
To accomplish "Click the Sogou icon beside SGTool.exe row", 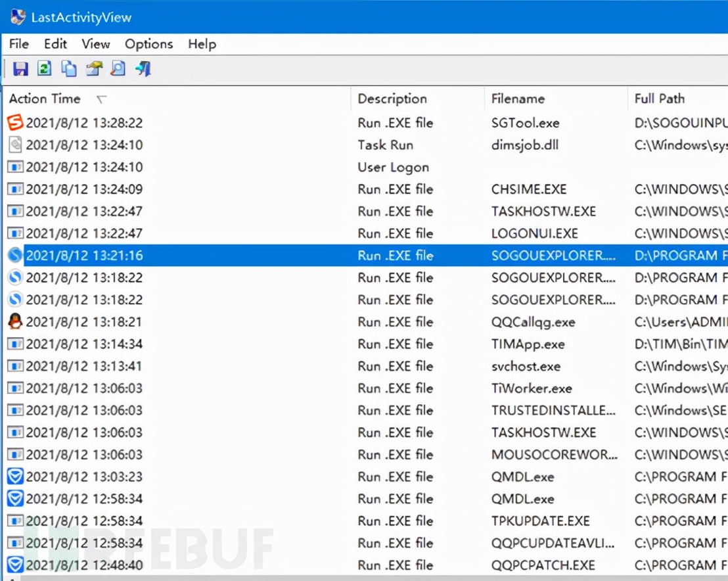I will 15,123.
